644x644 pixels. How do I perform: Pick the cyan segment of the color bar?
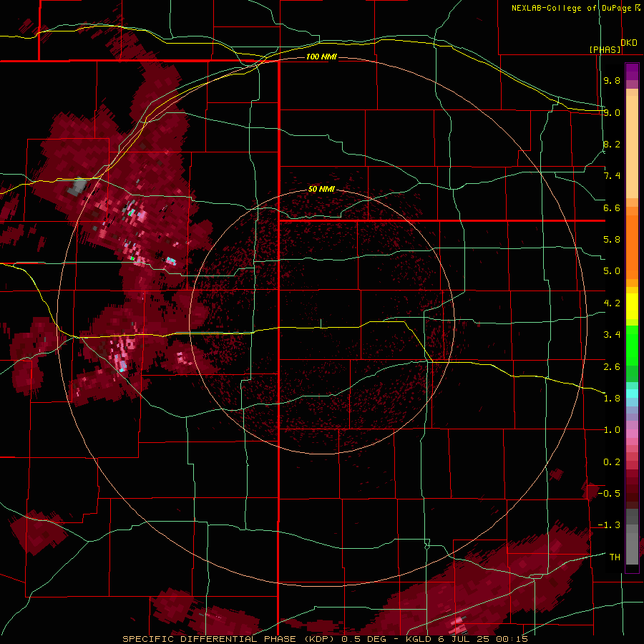click(x=632, y=393)
